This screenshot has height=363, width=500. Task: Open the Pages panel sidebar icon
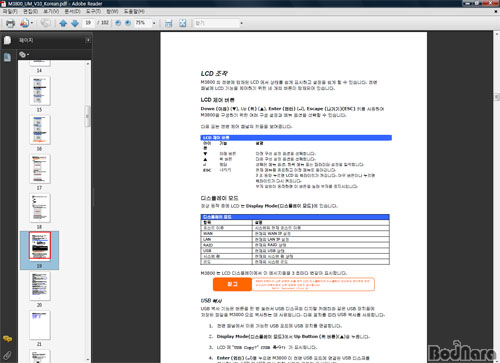pyautogui.click(x=7, y=57)
